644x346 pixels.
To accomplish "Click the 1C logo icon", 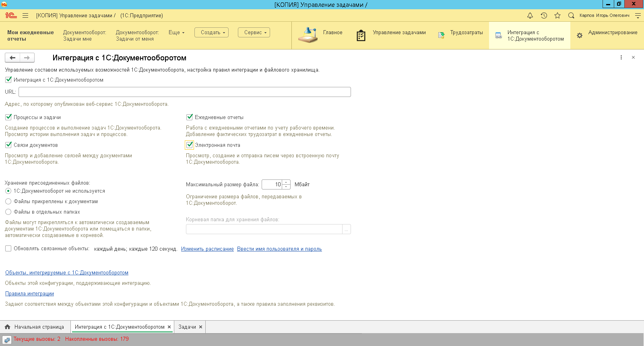I will coord(11,15).
